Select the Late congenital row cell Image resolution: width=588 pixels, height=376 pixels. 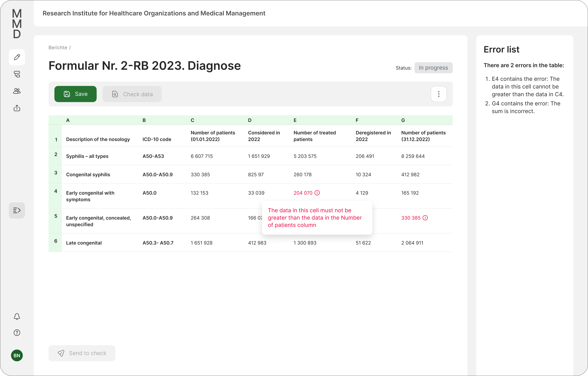(x=84, y=243)
